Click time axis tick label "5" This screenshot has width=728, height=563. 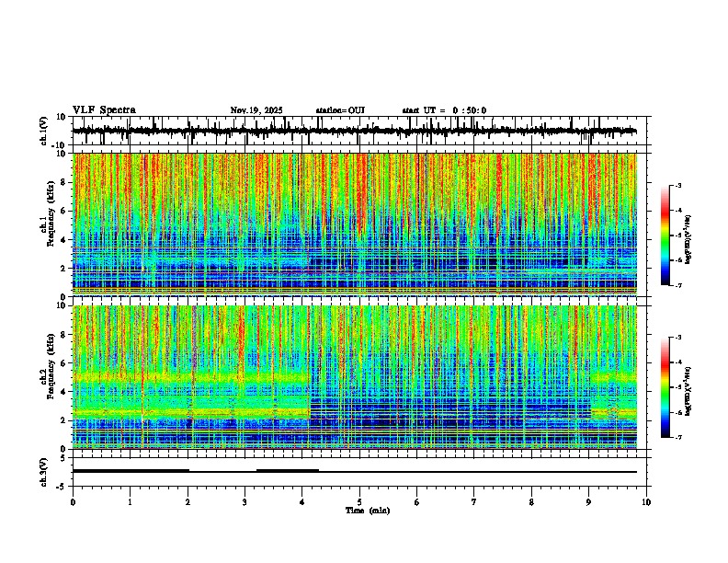point(359,502)
